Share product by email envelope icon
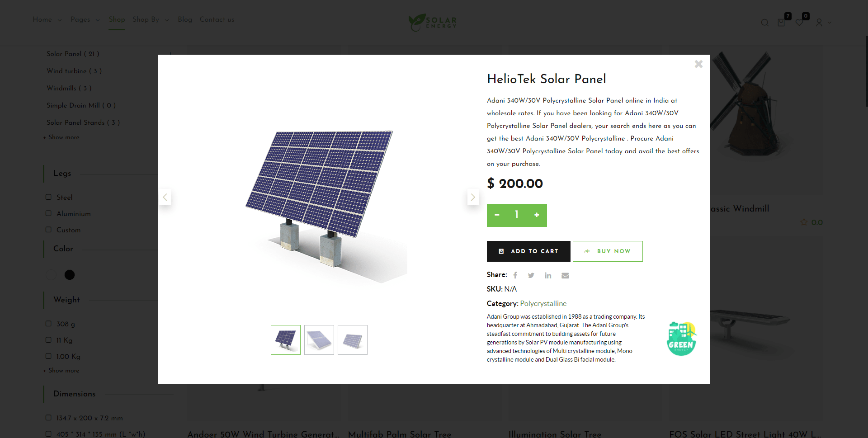The image size is (868, 438). point(565,275)
